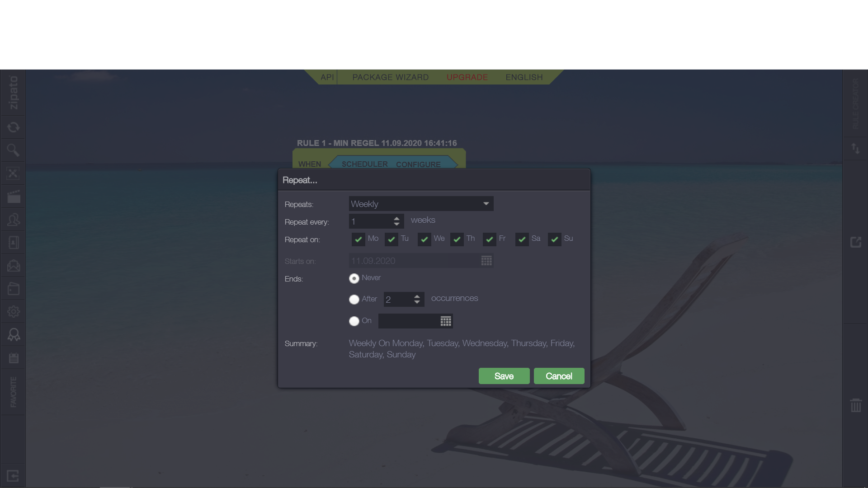Click the logout icon at sidebar bottom

pyautogui.click(x=13, y=476)
